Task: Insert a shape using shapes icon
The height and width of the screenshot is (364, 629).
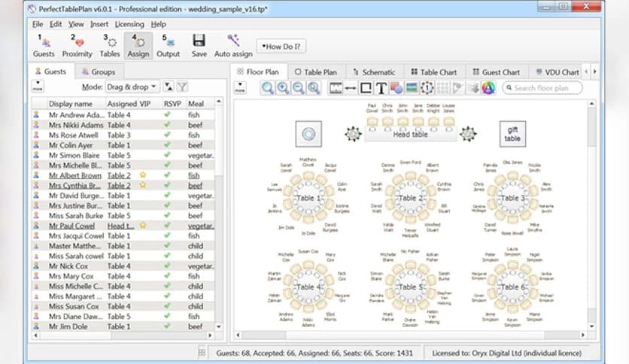Action: [x=397, y=88]
